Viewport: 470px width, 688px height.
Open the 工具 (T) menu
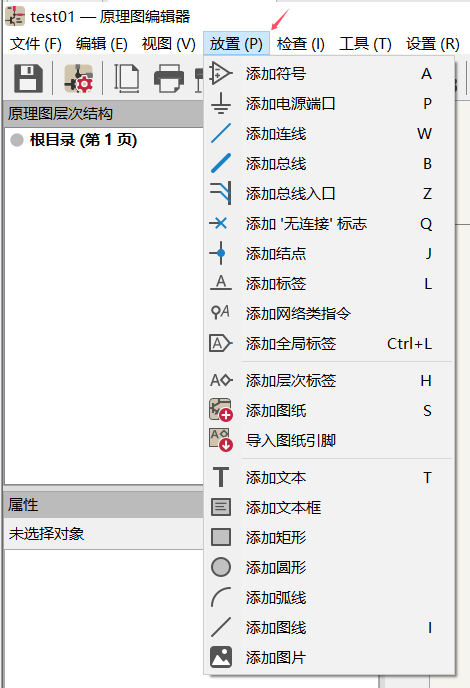point(365,44)
